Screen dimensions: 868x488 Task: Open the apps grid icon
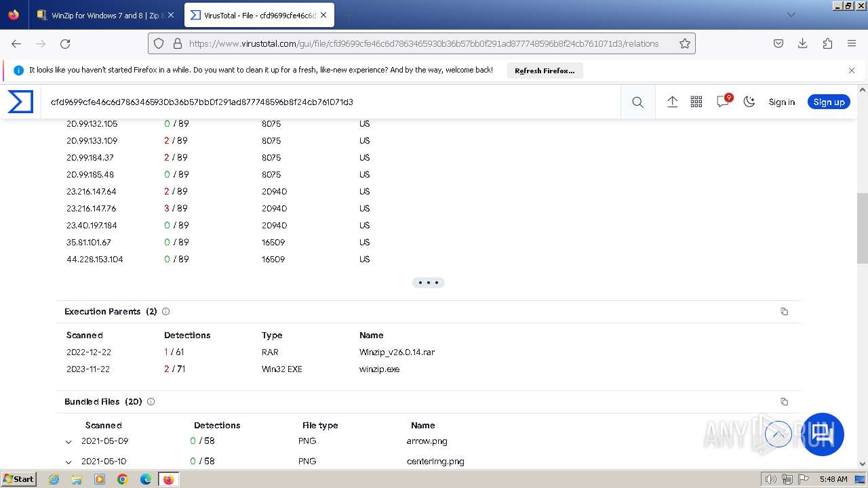pyautogui.click(x=696, y=102)
